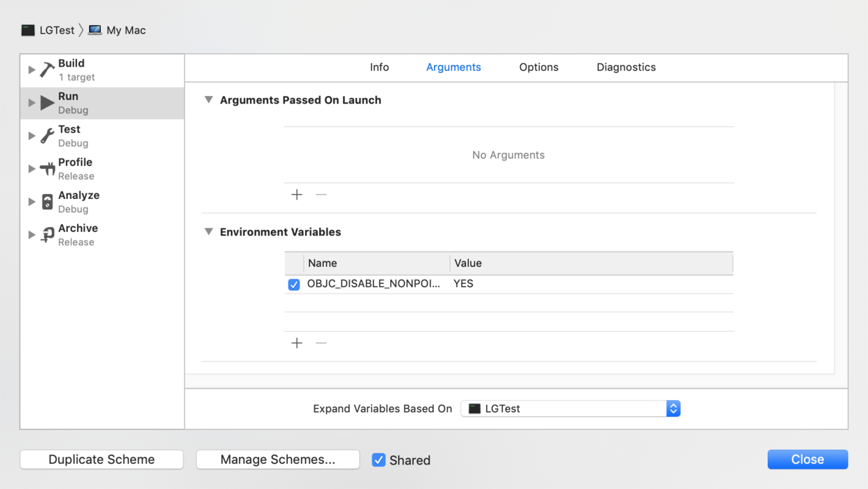Switch to the Info tab
This screenshot has width=868, height=489.
pos(379,67)
